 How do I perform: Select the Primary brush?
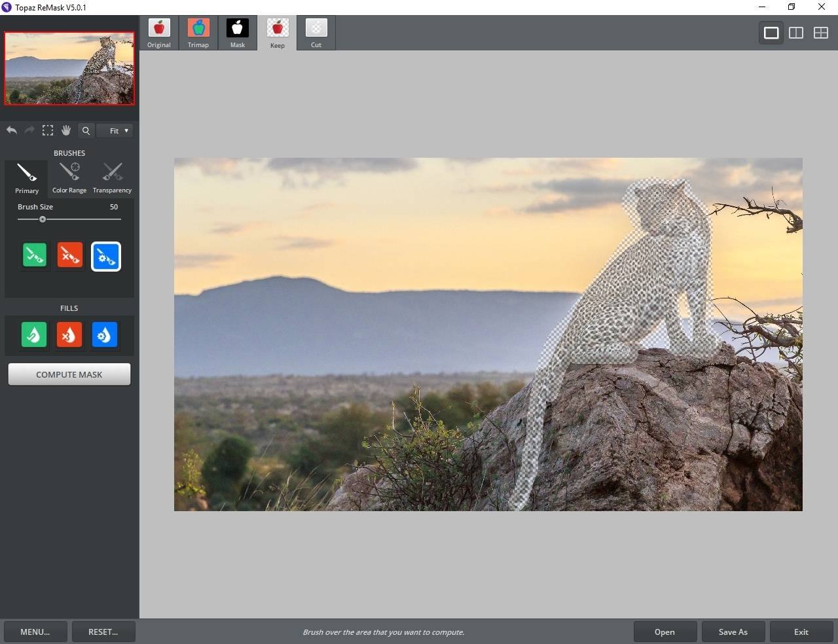pyautogui.click(x=27, y=178)
